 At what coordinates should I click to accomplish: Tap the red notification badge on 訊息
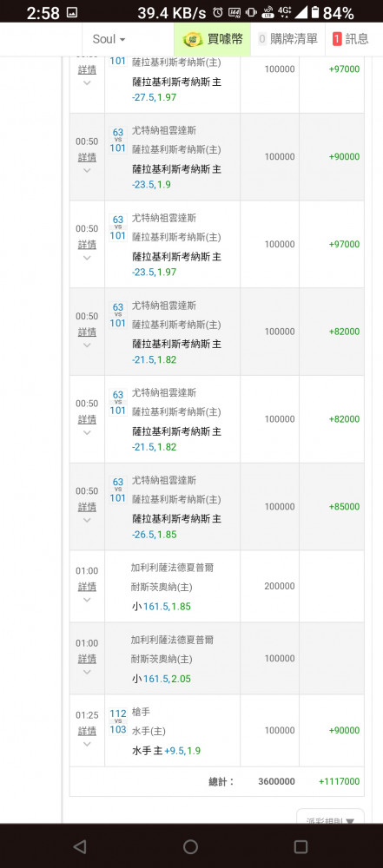(x=337, y=39)
